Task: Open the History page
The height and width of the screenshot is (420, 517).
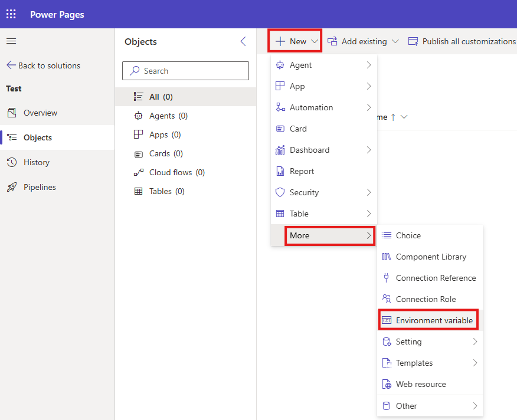Action: point(57,162)
